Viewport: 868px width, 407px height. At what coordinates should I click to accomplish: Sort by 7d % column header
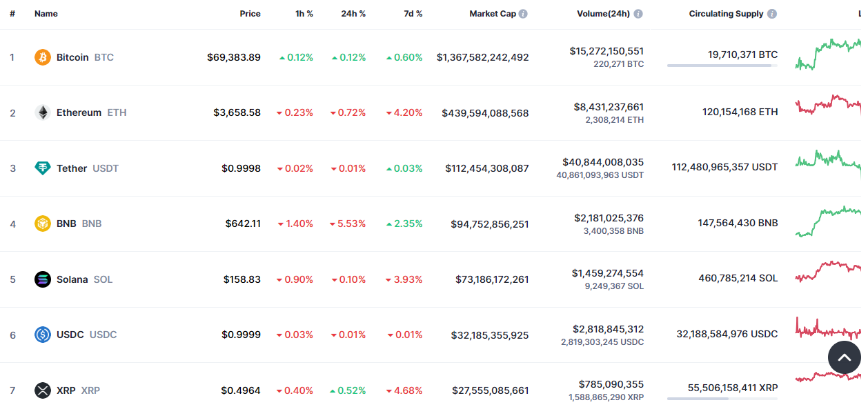[x=413, y=14]
